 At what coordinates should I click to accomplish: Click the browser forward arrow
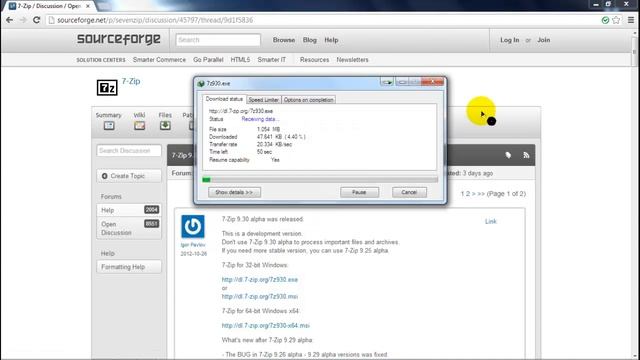tap(23, 20)
